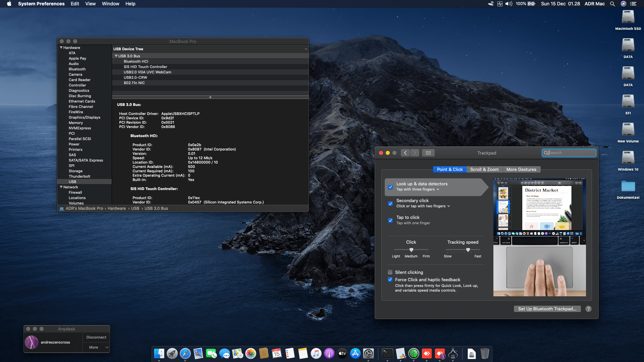Go forward in Trackpad preferences
The height and width of the screenshot is (362, 644).
[415, 153]
